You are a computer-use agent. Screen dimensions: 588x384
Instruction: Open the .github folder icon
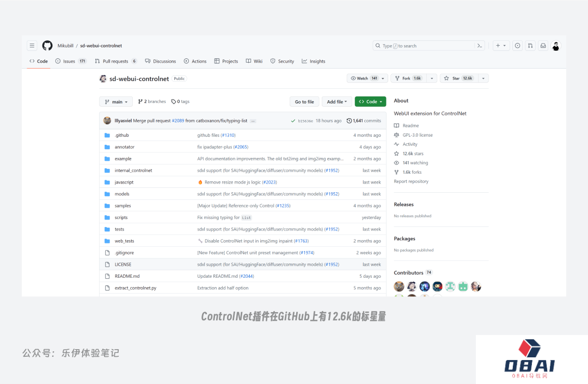(x=107, y=136)
